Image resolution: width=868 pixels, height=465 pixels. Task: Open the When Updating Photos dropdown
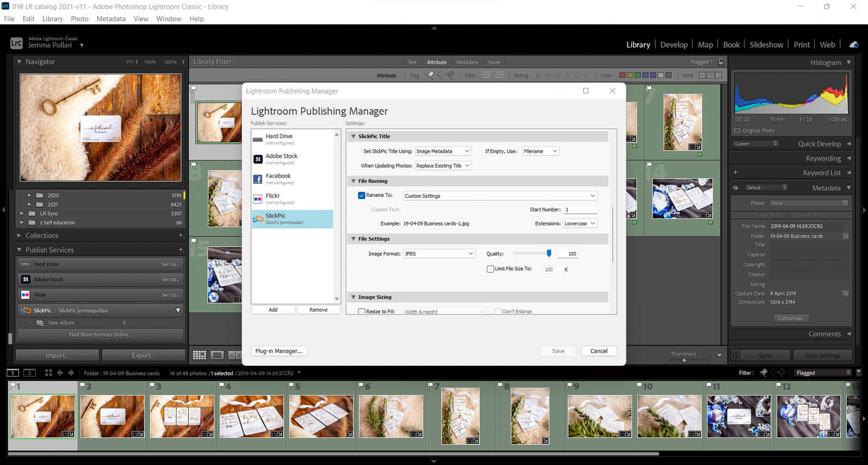443,166
